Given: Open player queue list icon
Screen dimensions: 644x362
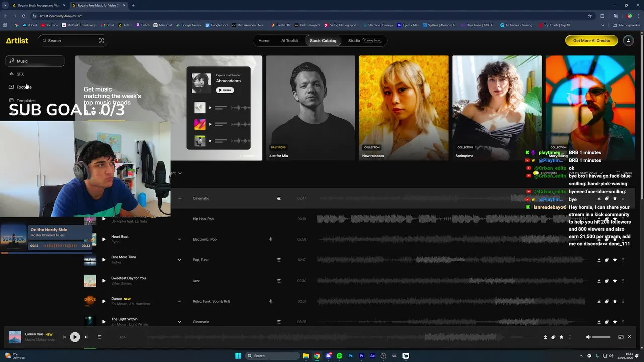Looking at the screenshot, I should 99,337.
